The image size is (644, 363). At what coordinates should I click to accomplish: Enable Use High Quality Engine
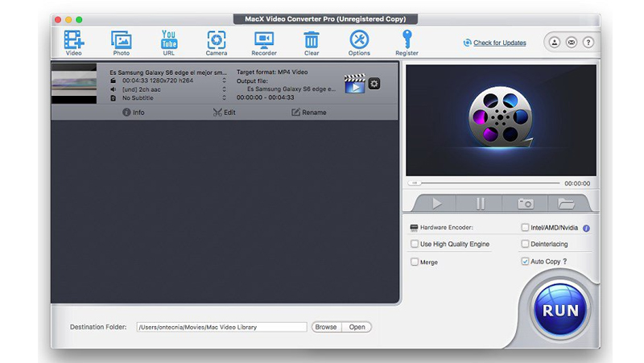[x=415, y=244]
